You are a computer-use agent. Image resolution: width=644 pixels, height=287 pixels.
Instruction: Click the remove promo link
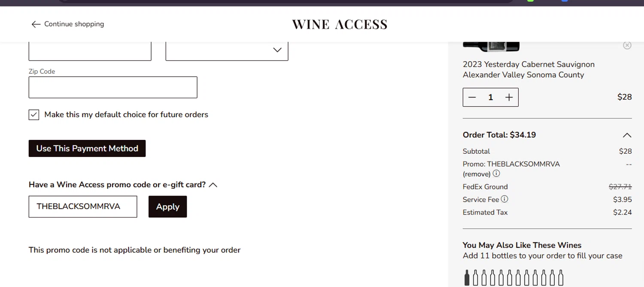[x=477, y=174]
